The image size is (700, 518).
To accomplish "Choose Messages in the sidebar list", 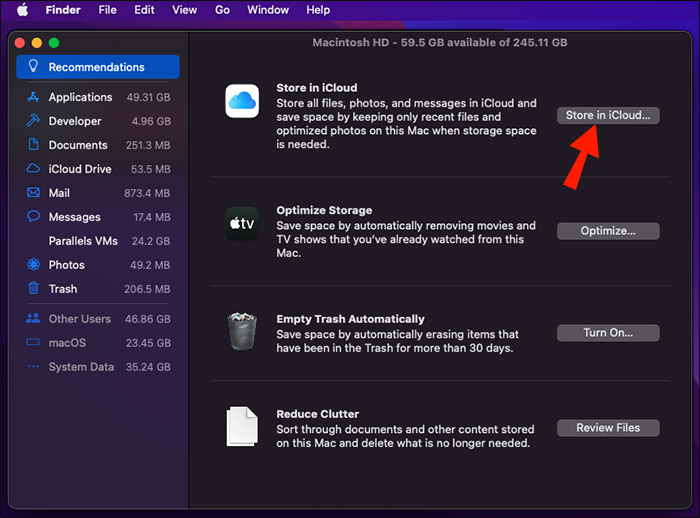I will [x=75, y=217].
